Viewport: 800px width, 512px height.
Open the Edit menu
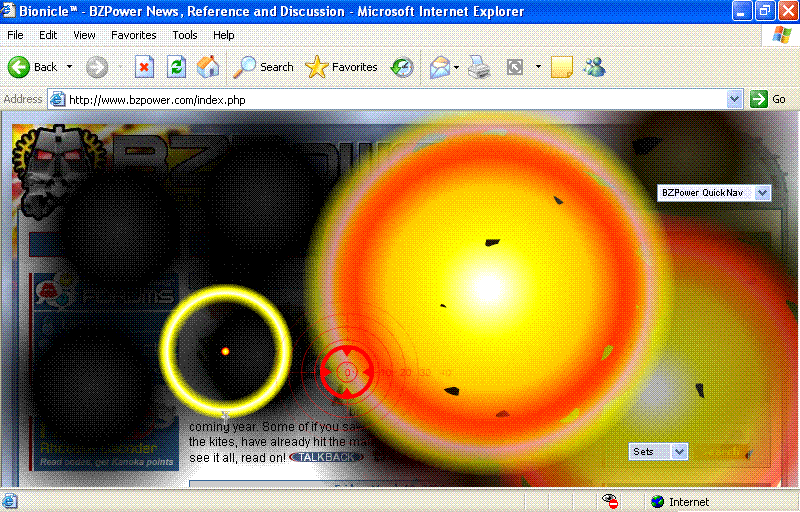tap(48, 35)
